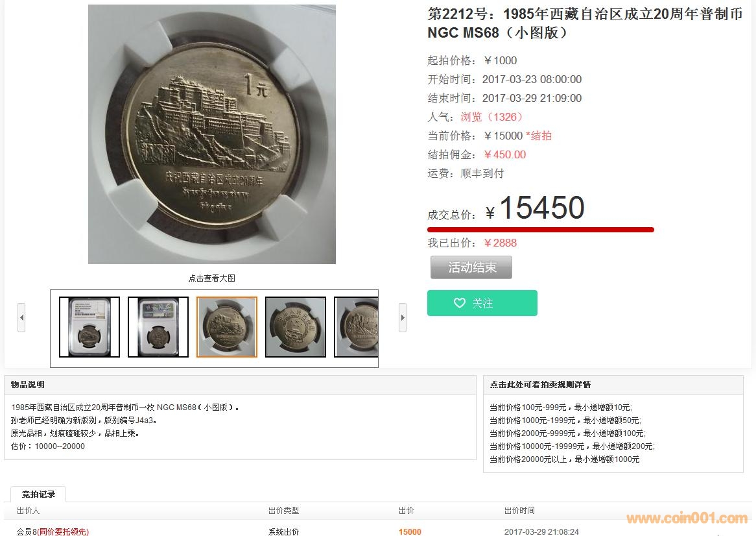Screen dimensions: 756x536
Task: Click the green 关注 follow button
Action: (482, 303)
